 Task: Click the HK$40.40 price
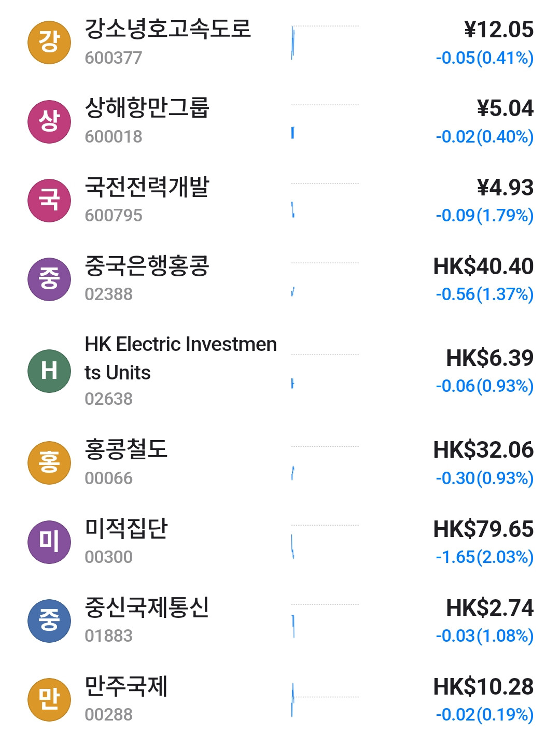[483, 266]
